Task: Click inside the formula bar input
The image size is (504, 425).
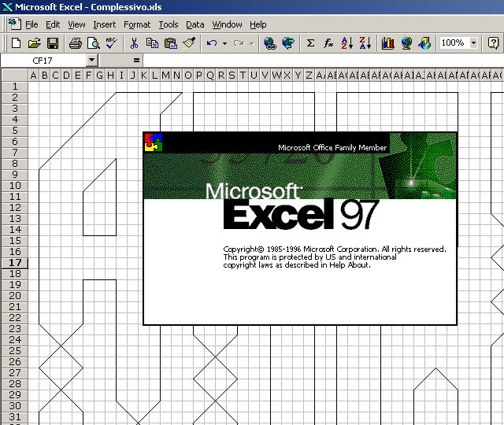Action: (324, 60)
